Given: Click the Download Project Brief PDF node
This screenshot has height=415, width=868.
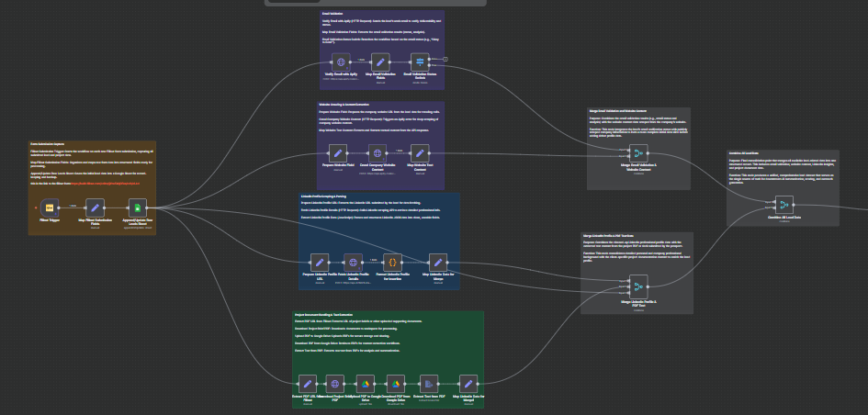Looking at the screenshot, I should (x=334, y=384).
